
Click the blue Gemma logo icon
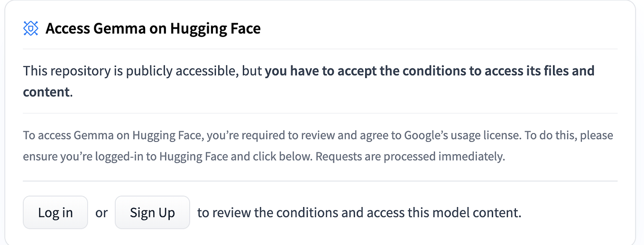click(31, 28)
